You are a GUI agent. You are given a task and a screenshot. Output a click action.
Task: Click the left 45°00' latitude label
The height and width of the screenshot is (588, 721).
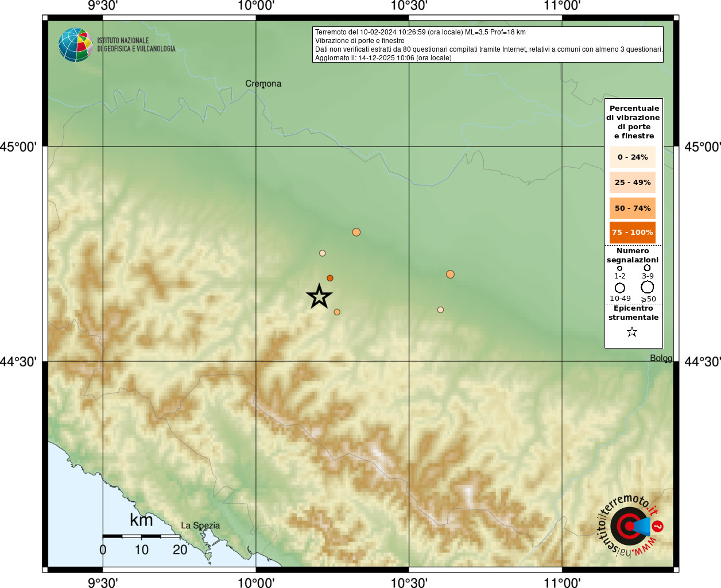(x=18, y=147)
